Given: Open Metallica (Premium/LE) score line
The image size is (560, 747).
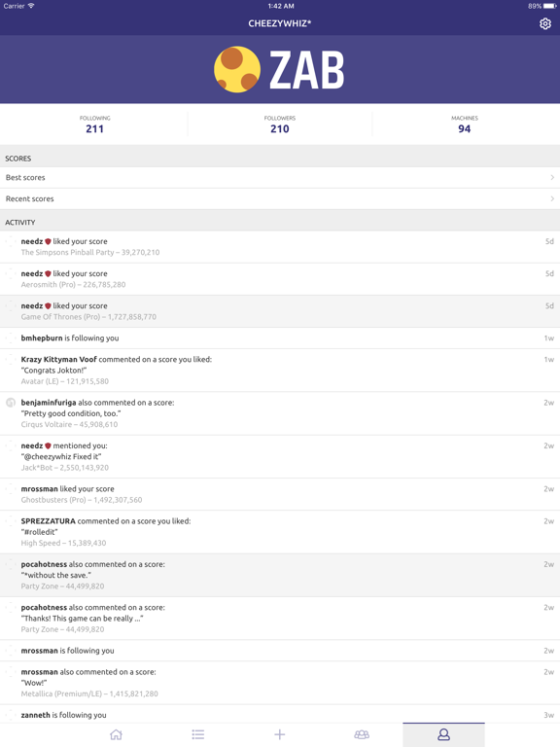Looking at the screenshot, I should pyautogui.click(x=89, y=694).
